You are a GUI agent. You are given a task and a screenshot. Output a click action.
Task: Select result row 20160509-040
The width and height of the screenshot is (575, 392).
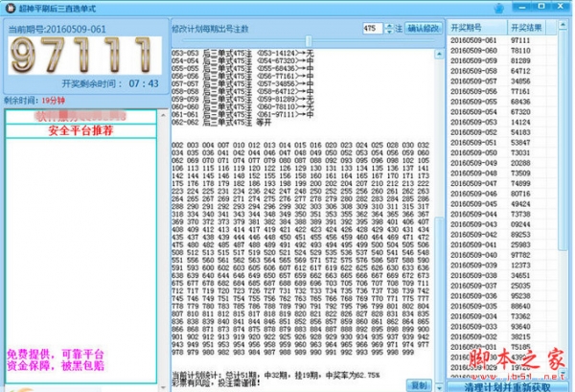coord(502,255)
